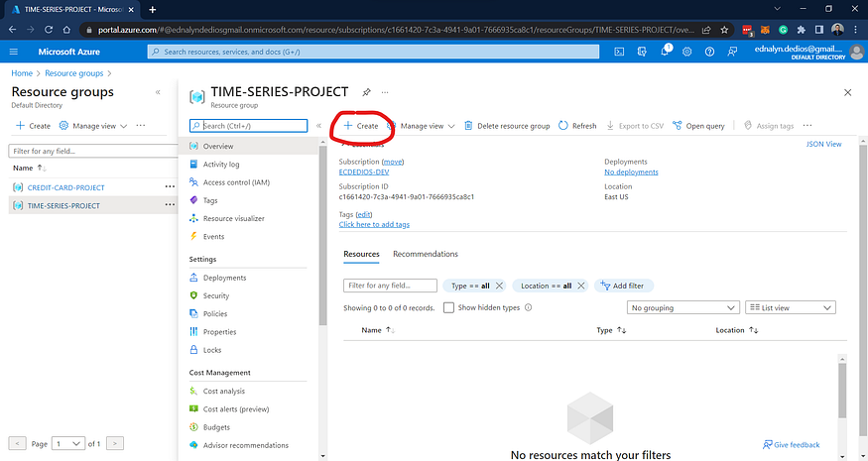Image resolution: width=868 pixels, height=461 pixels.
Task: Pin TIME-SERIES-PROJECT to dashboard
Action: pyautogui.click(x=366, y=92)
